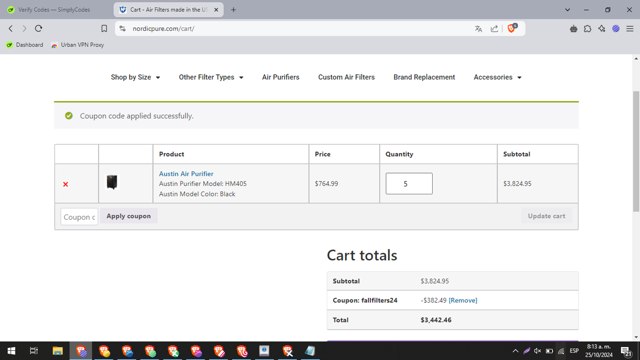
Task: Expand Other Filter Types menu
Action: (x=211, y=77)
